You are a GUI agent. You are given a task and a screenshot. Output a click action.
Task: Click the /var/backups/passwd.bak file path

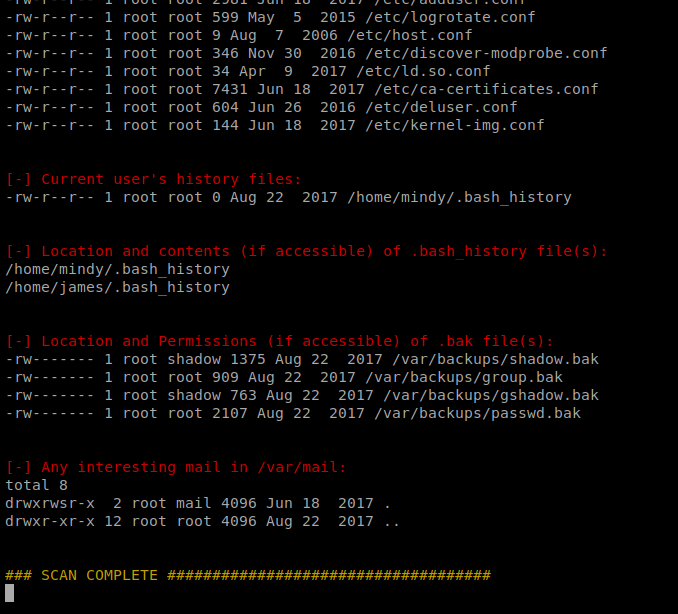click(x=477, y=413)
